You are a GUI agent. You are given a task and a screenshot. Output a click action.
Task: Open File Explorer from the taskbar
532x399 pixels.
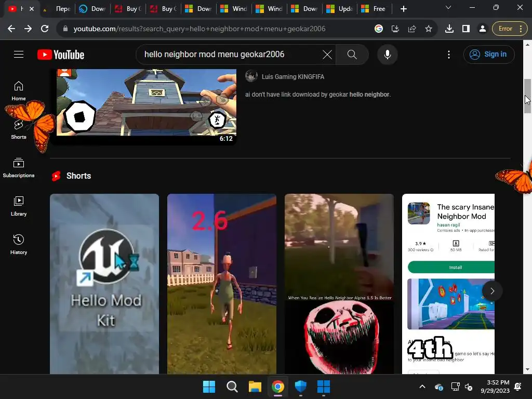(255, 387)
